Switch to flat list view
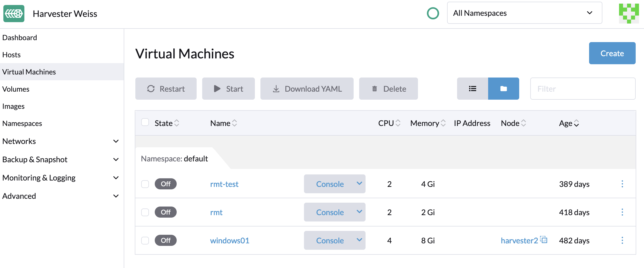 (472, 89)
